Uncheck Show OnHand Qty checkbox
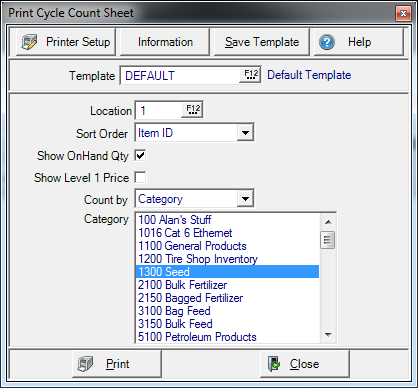The image size is (419, 389). coord(140,155)
